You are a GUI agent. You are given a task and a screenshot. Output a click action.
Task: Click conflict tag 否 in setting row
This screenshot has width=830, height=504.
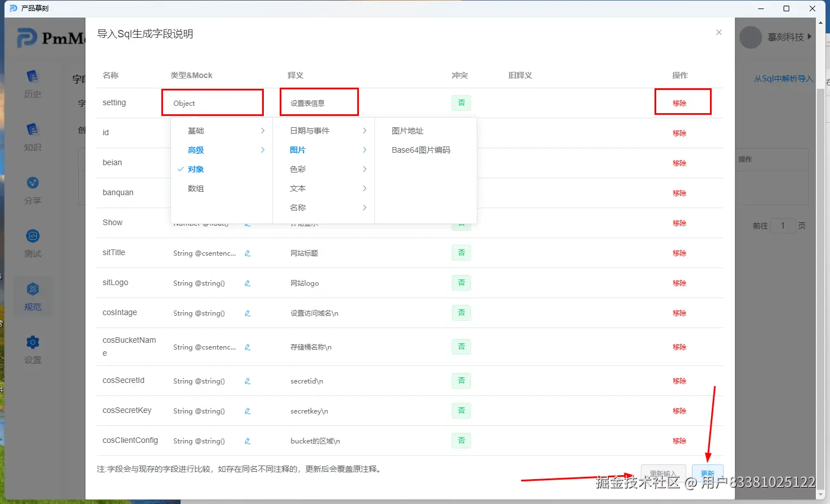pos(461,103)
